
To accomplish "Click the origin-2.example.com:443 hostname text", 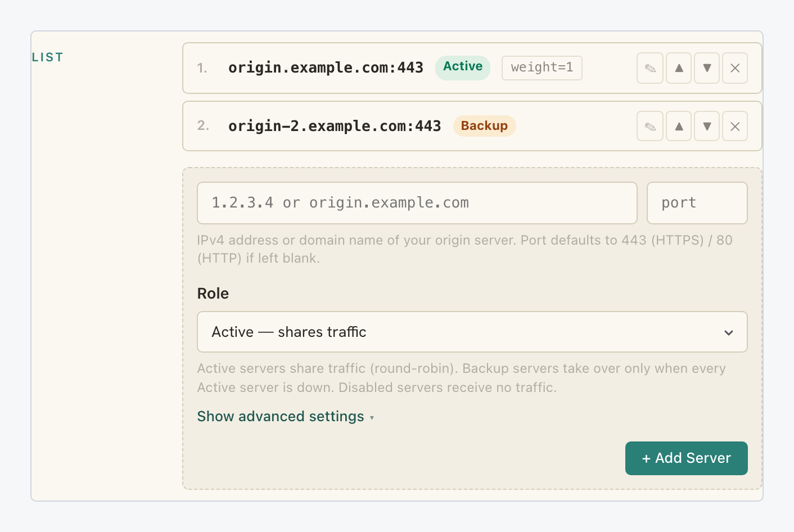I will [335, 127].
